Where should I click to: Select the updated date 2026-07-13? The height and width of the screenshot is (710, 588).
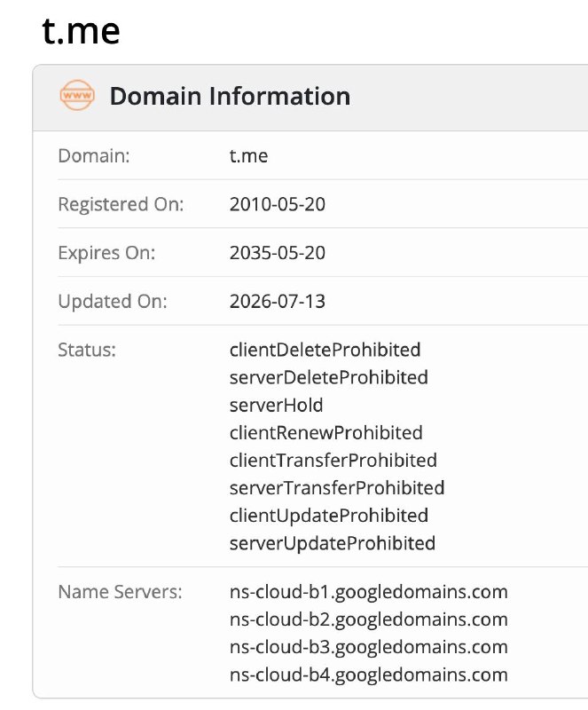pos(278,301)
